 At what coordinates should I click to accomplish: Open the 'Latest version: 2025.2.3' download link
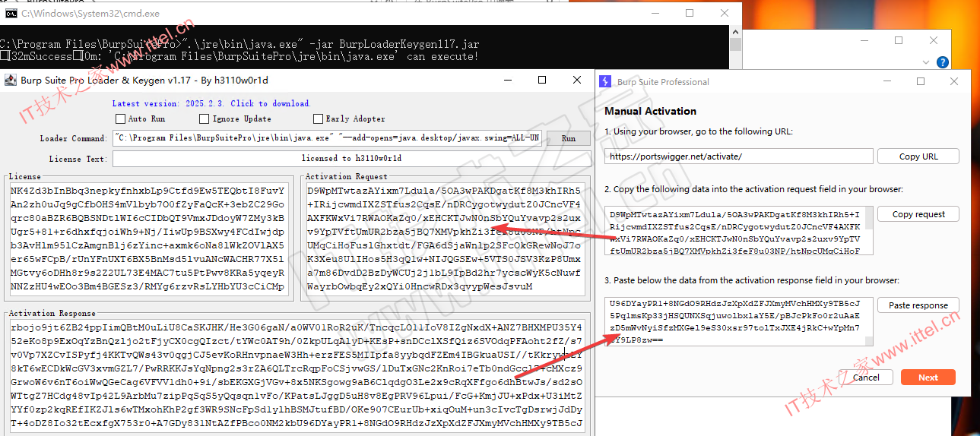pos(211,103)
